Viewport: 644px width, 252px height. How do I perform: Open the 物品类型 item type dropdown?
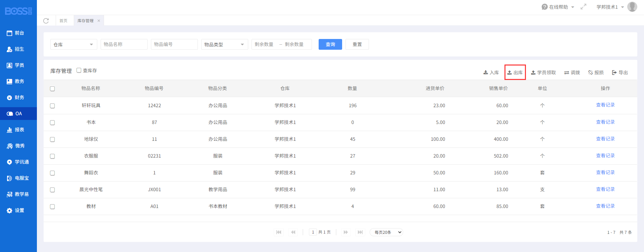tap(225, 44)
